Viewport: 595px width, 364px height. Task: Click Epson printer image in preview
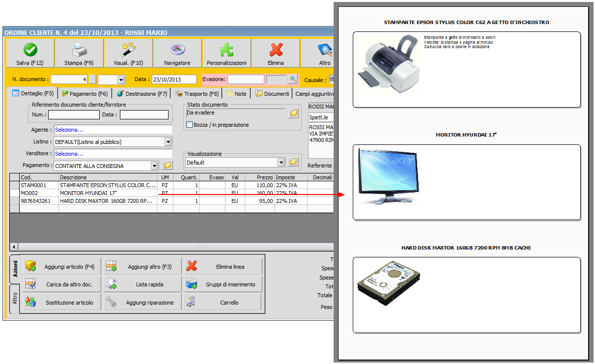[388, 63]
